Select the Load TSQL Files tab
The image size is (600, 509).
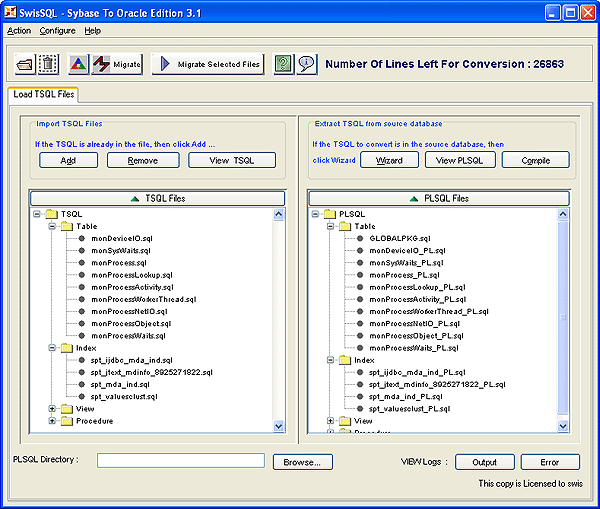pos(43,95)
